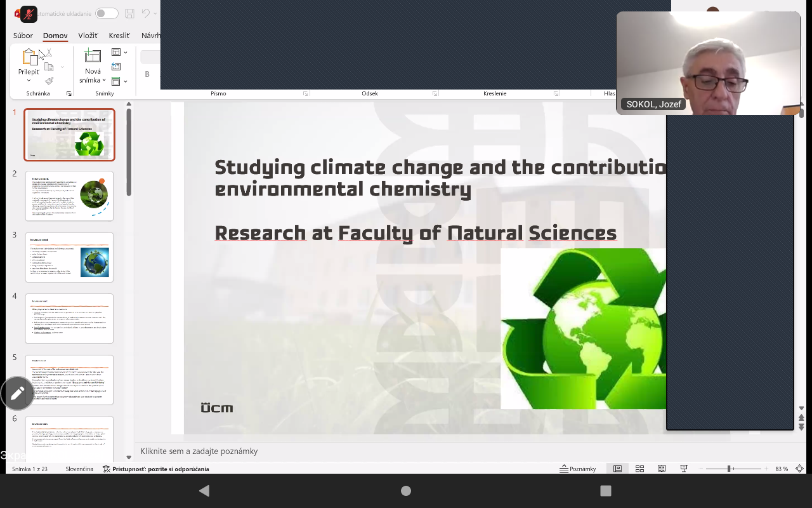Image resolution: width=812 pixels, height=508 pixels.
Task: Toggle the Poznámky notes pane
Action: tap(578, 469)
